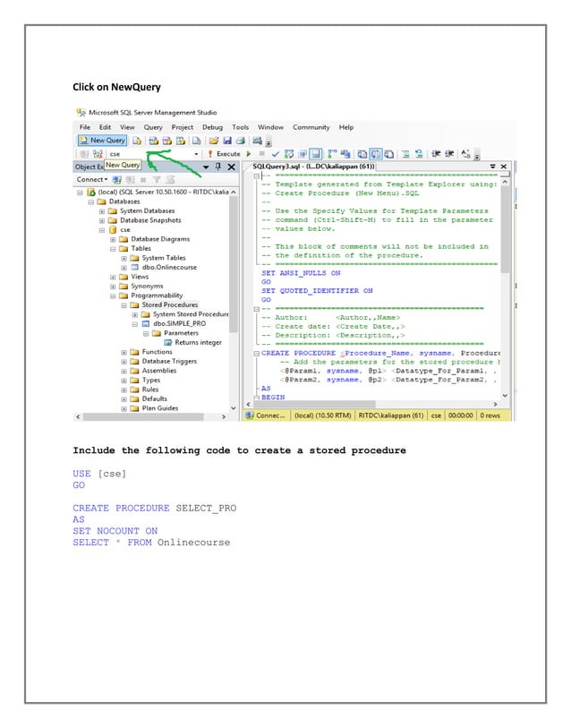Open the cse database dropdown

(x=196, y=154)
